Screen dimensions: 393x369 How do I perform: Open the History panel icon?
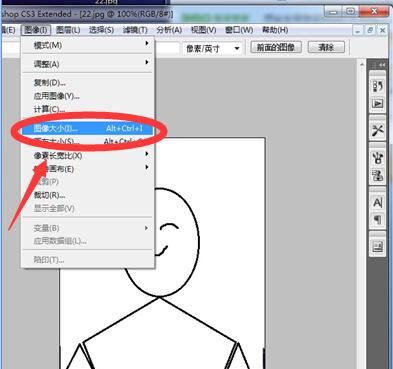(378, 86)
